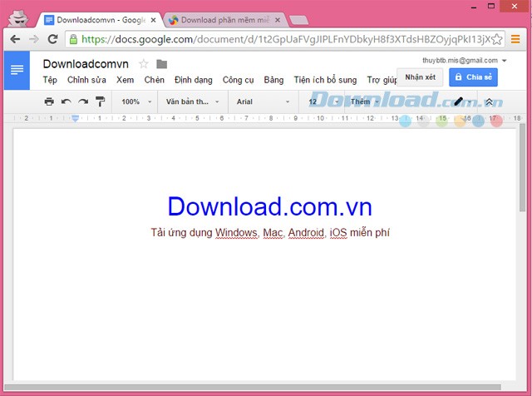Screen dimensions: 532x396
Task: Open the Chỉnh sửa menu
Action: coord(86,80)
